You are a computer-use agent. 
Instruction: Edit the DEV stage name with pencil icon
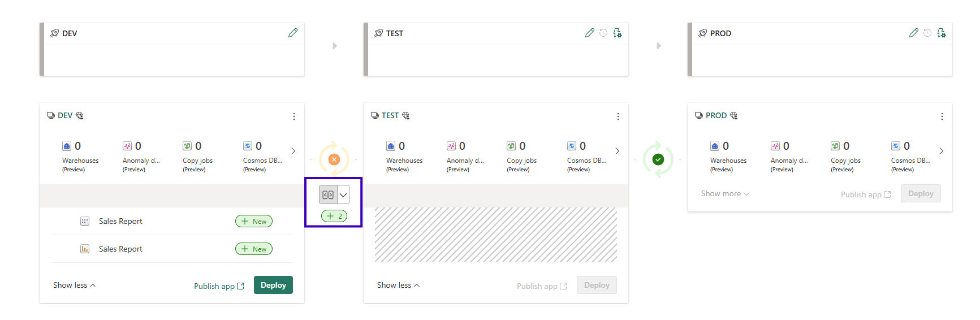pyautogui.click(x=293, y=33)
